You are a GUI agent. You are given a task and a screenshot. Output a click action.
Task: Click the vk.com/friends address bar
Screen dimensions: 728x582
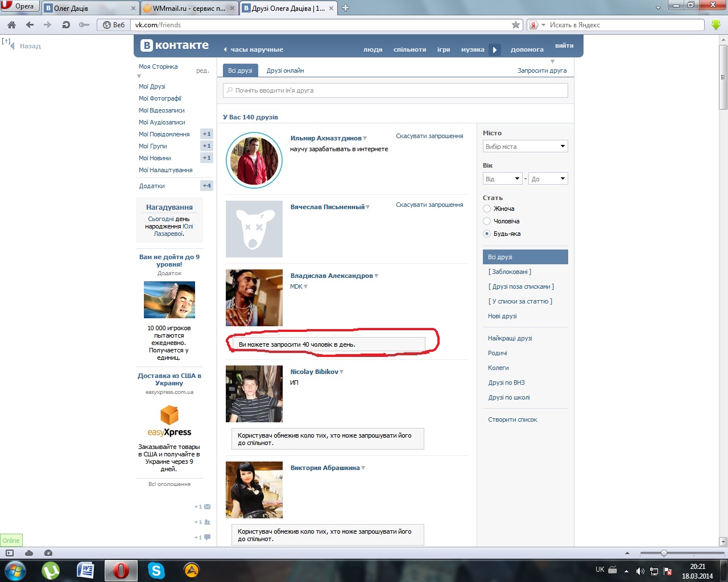(321, 25)
